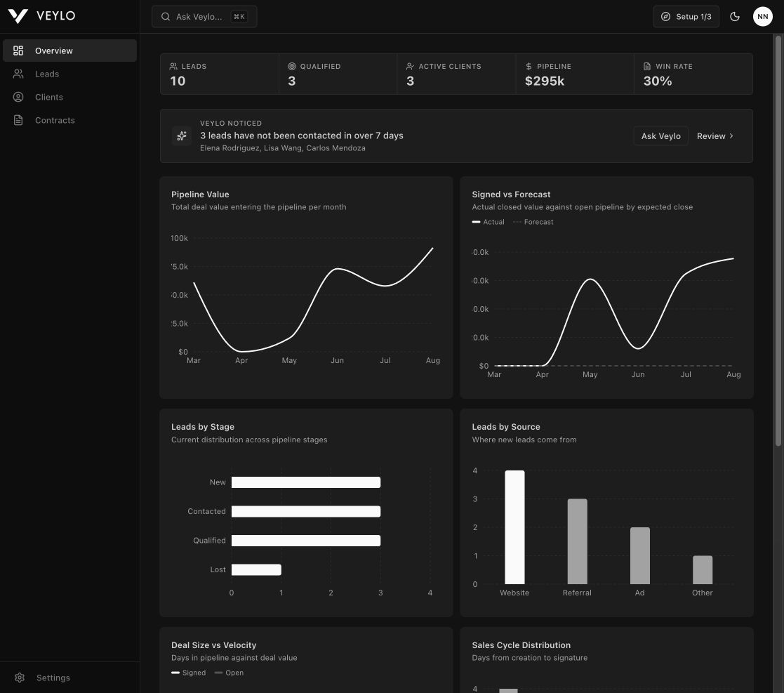
Task: Click the Settings gear icon
Action: (20, 678)
